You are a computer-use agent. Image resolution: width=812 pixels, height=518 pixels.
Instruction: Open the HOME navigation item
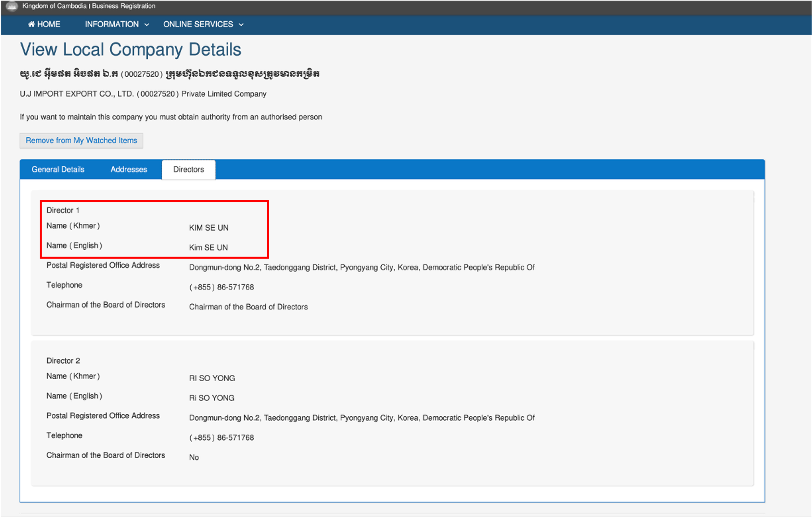[48, 24]
